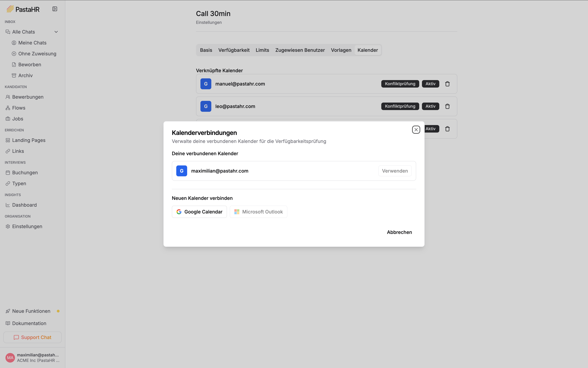Toggle Konfliktprüfung for leo@pastahr.com
This screenshot has width=588, height=368.
click(400, 106)
